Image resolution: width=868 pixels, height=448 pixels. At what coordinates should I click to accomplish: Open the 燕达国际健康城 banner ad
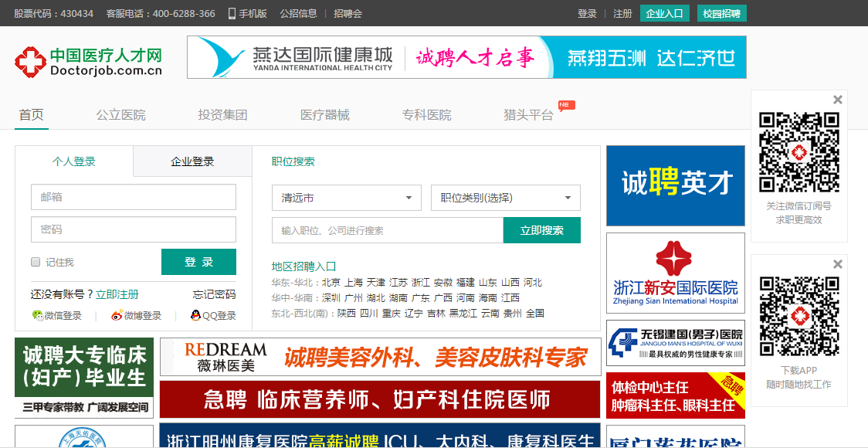(466, 57)
